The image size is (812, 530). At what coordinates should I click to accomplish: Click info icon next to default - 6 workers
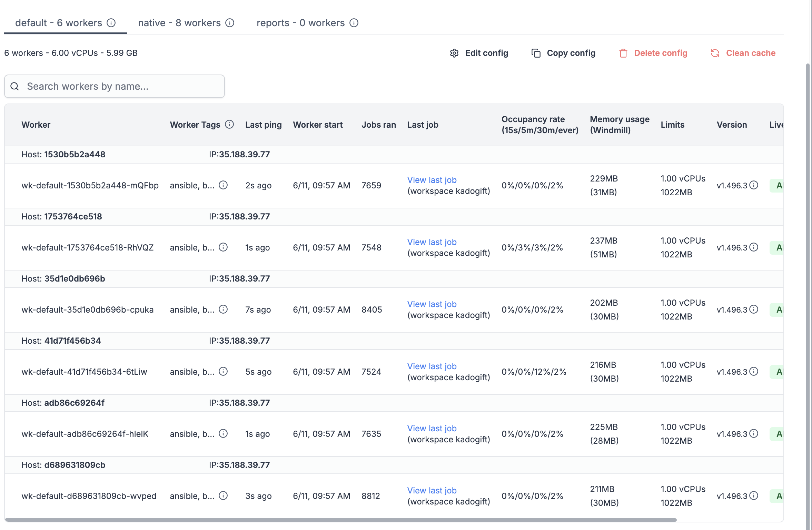(111, 23)
